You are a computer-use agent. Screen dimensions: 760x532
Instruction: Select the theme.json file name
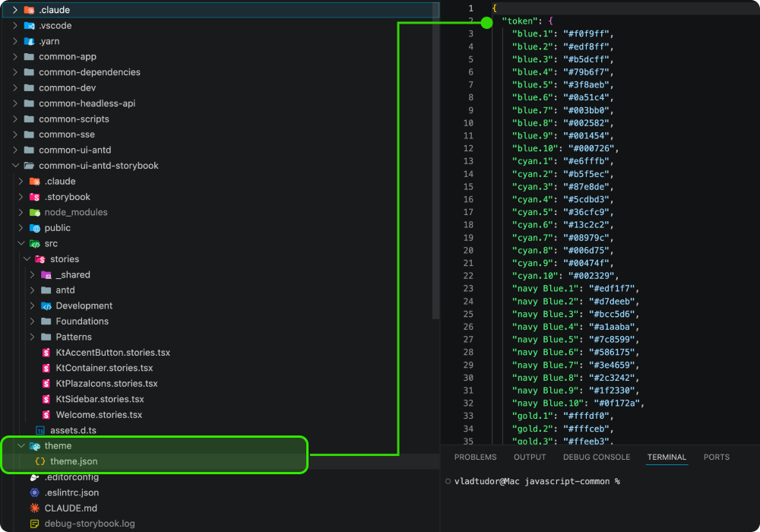pos(74,461)
